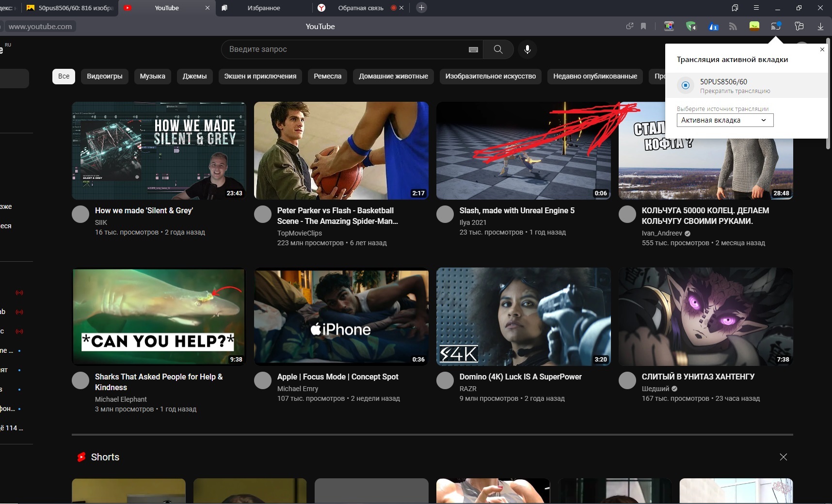Select the Джемы filter chip
The height and width of the screenshot is (504, 832).
[x=194, y=76]
